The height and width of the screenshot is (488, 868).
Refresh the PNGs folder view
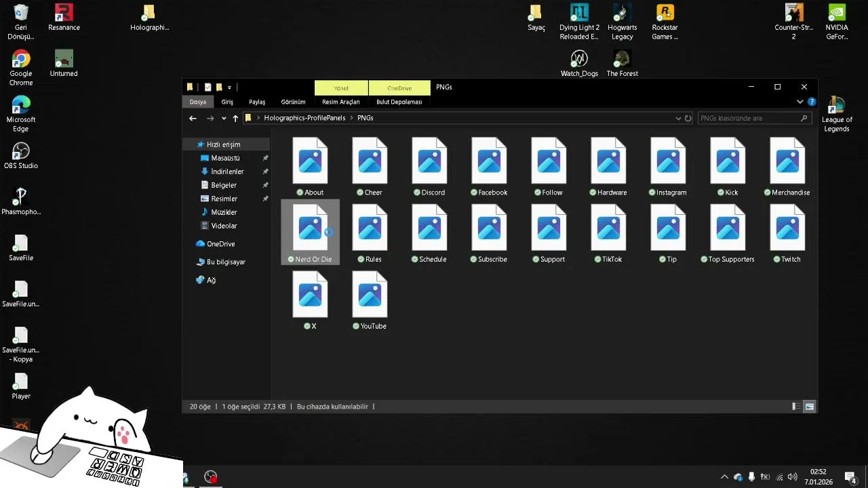pyautogui.click(x=688, y=118)
